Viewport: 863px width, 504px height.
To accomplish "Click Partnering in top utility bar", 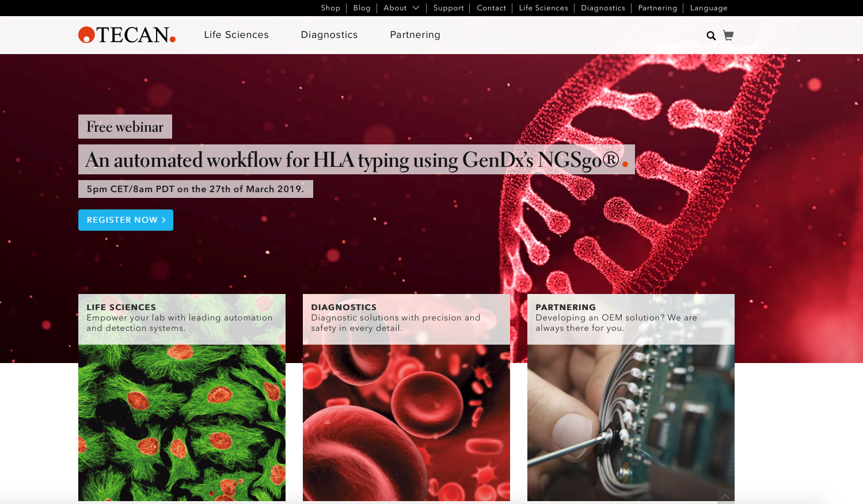I will (x=657, y=8).
